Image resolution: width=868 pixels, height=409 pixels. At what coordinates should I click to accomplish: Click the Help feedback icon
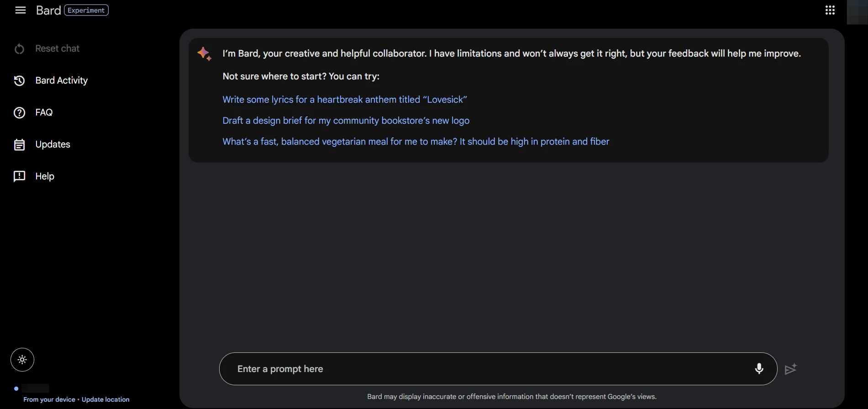pos(19,177)
